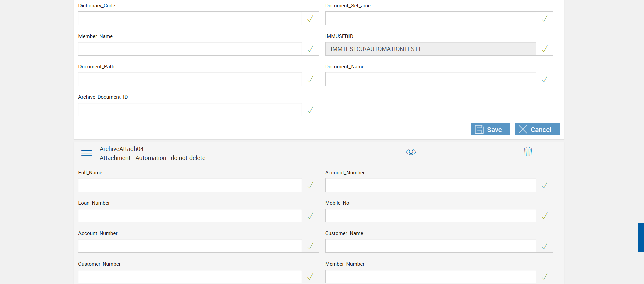644x284 pixels.
Task: Select the Document_Name input field
Action: click(431, 79)
